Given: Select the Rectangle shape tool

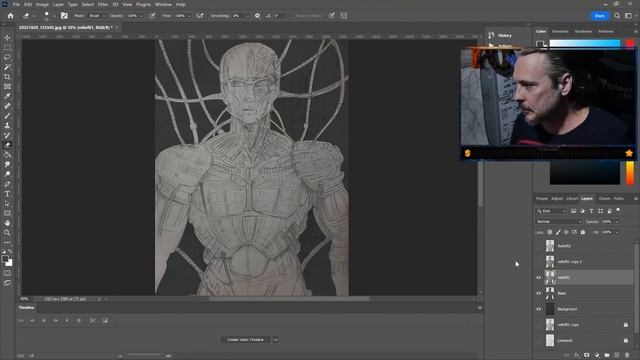Looking at the screenshot, I should (7, 213).
